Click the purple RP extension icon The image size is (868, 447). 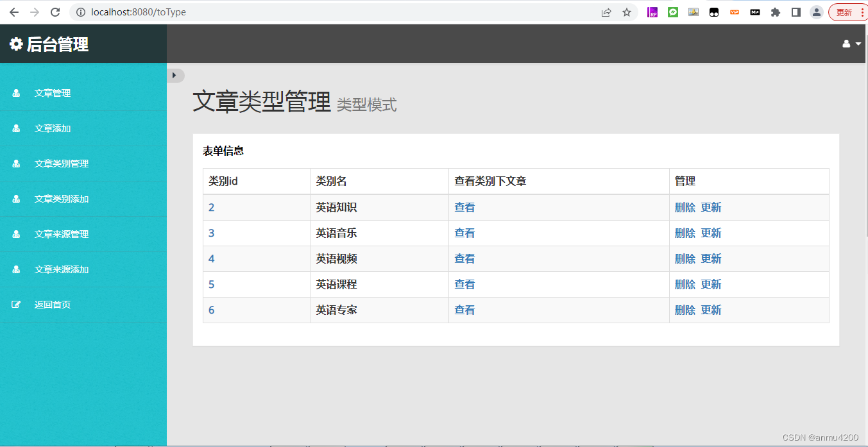coord(652,12)
